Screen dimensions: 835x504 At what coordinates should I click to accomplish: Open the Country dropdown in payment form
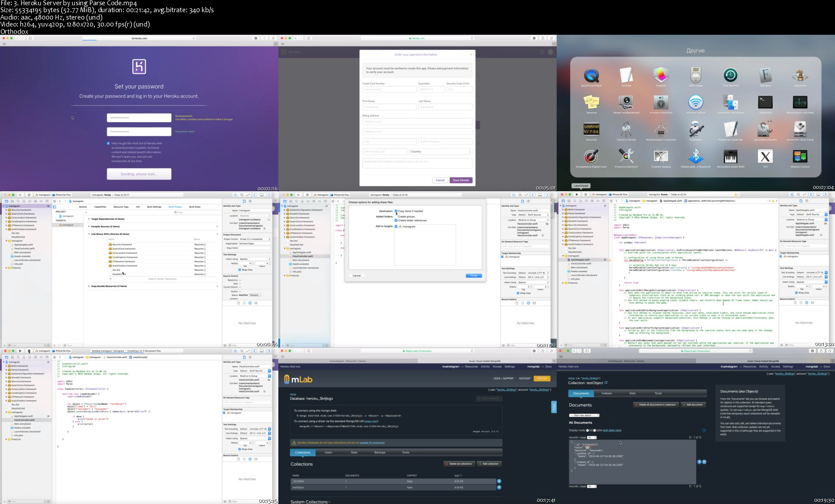441,152
